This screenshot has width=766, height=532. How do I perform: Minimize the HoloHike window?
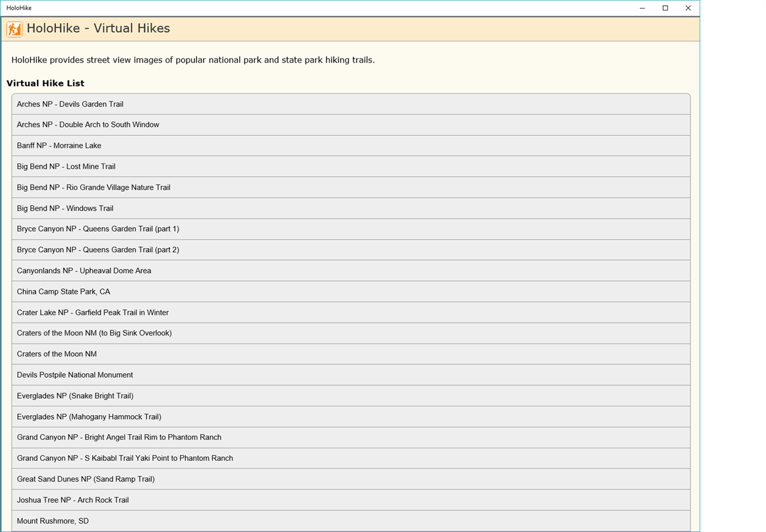pyautogui.click(x=642, y=8)
